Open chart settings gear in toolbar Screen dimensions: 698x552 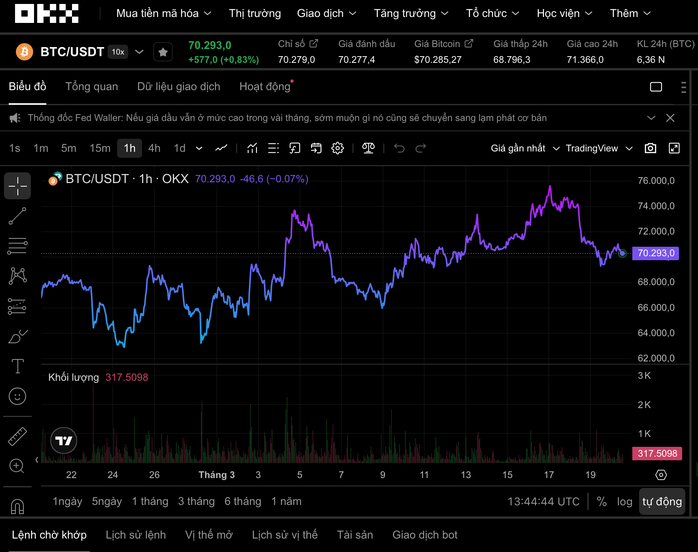pyautogui.click(x=338, y=148)
